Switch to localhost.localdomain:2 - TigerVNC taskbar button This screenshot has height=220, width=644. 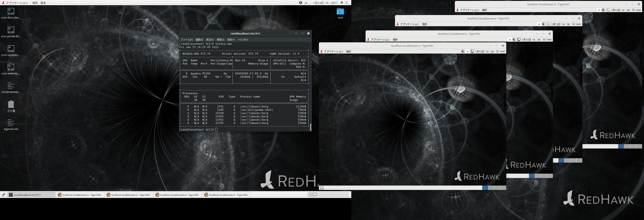(x=80, y=195)
